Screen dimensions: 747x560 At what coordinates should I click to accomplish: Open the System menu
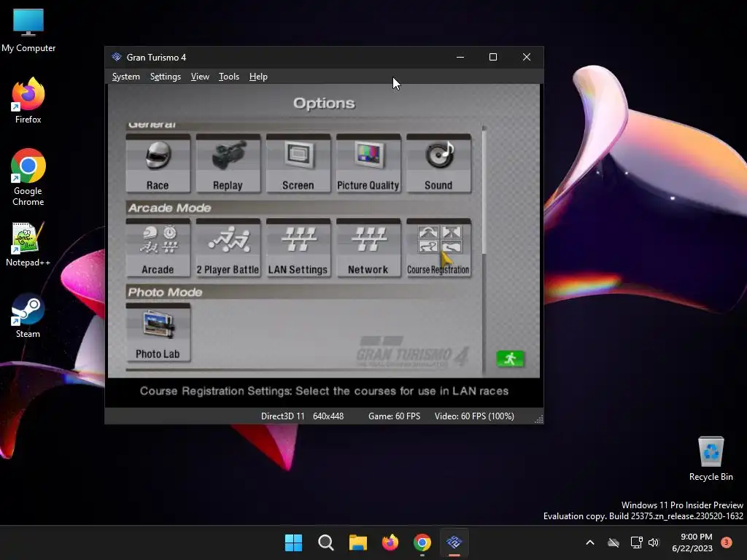point(125,77)
